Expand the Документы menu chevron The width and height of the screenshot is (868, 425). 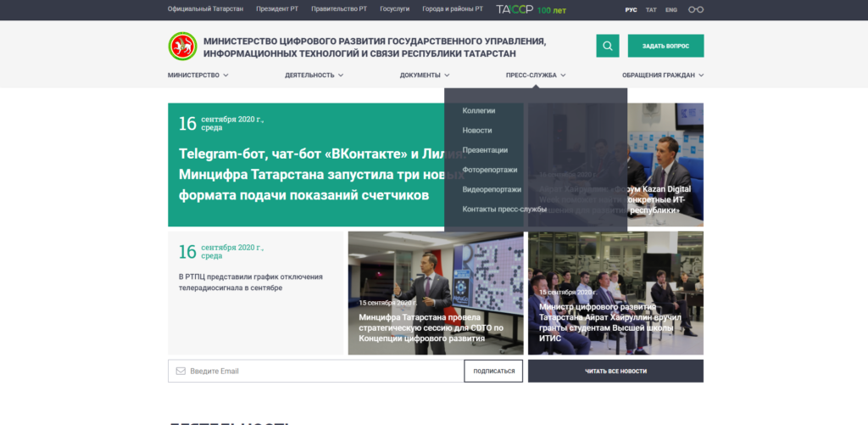pos(447,75)
